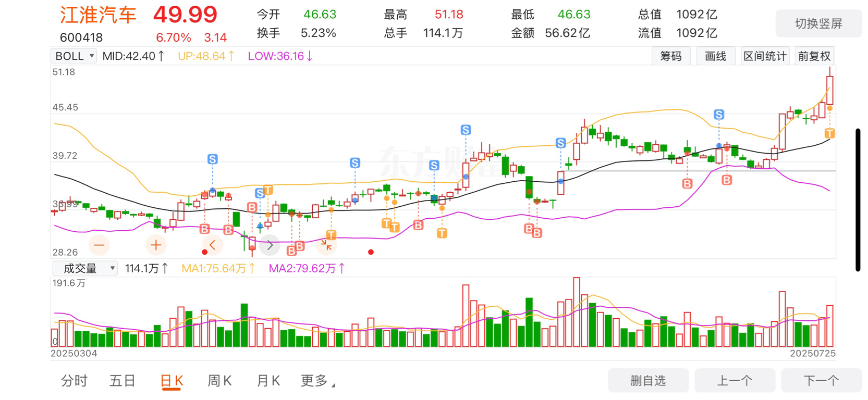The image size is (868, 400).
Task: Click stock name 江淮汽车
Action: pyautogui.click(x=98, y=15)
